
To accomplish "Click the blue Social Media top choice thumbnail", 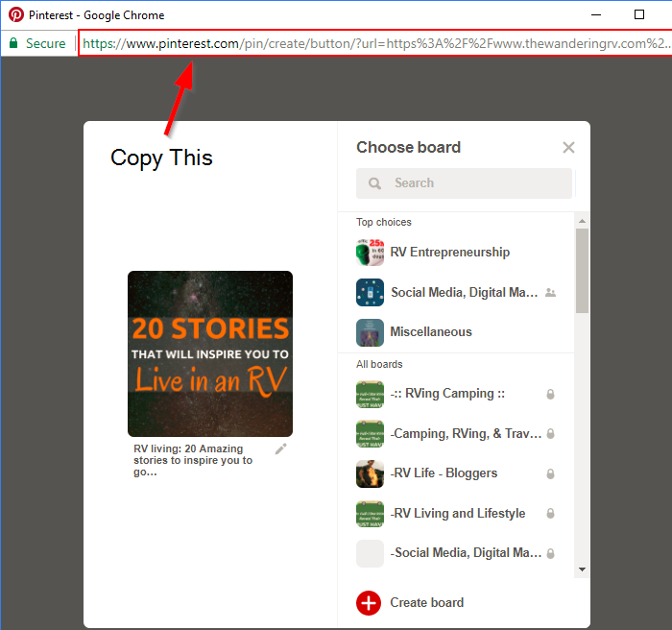I will (370, 292).
